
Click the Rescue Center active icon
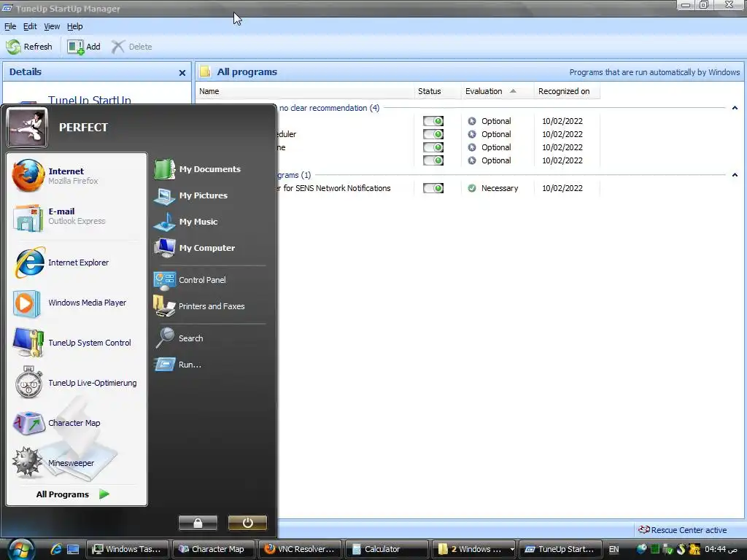click(x=644, y=529)
